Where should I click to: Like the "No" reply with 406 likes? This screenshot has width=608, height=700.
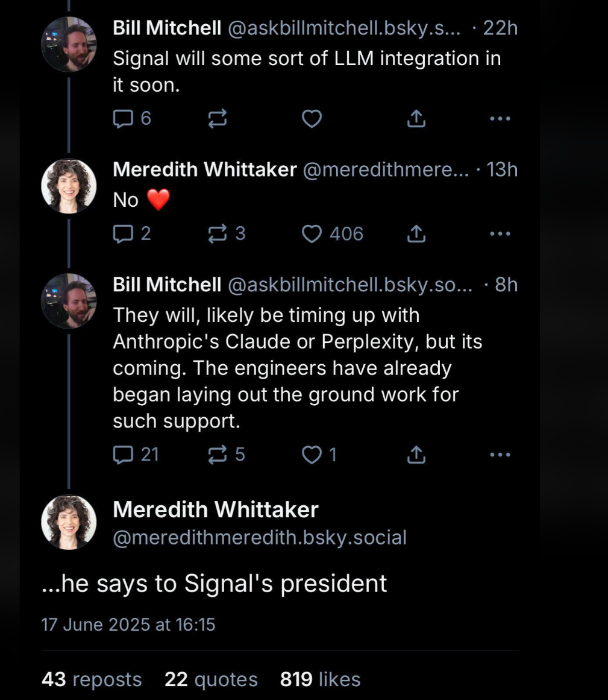(312, 233)
